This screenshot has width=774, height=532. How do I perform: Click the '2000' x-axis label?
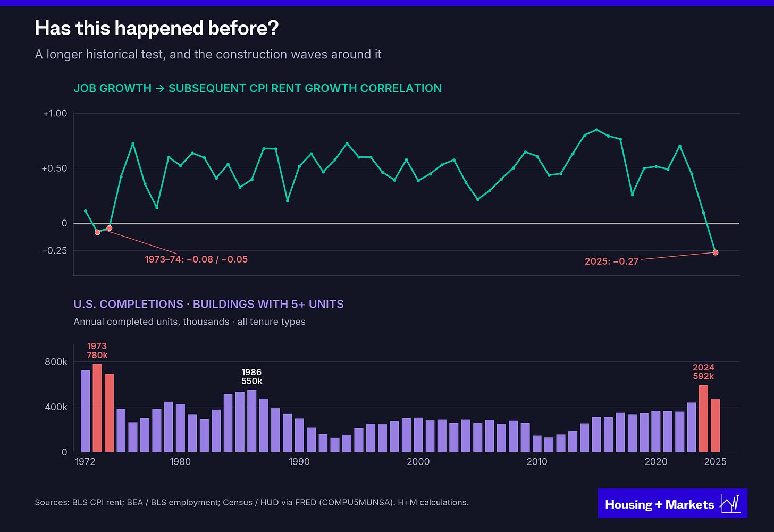418,462
